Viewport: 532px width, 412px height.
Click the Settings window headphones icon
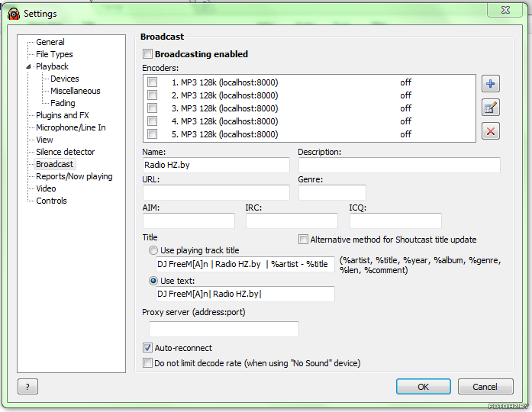pyautogui.click(x=13, y=13)
